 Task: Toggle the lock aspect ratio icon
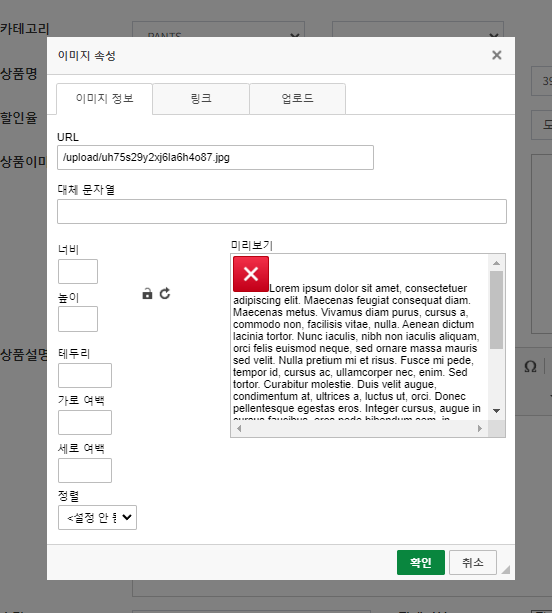click(x=147, y=294)
